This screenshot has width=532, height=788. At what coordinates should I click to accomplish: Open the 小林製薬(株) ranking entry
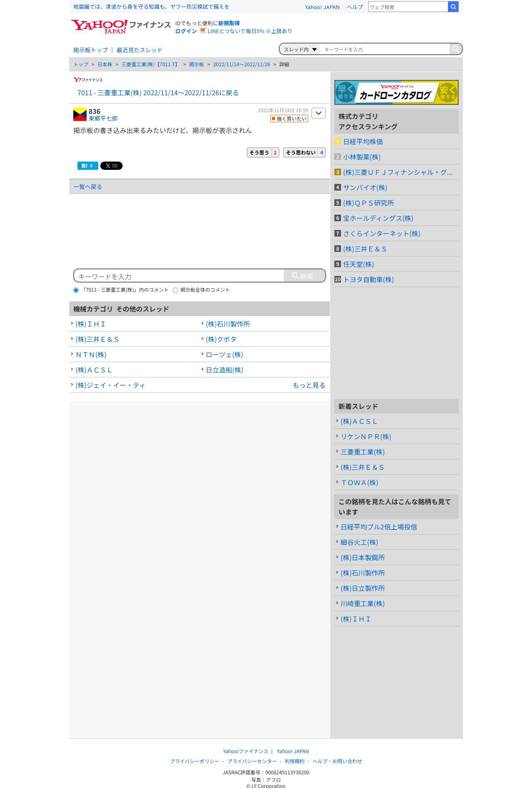tap(362, 157)
